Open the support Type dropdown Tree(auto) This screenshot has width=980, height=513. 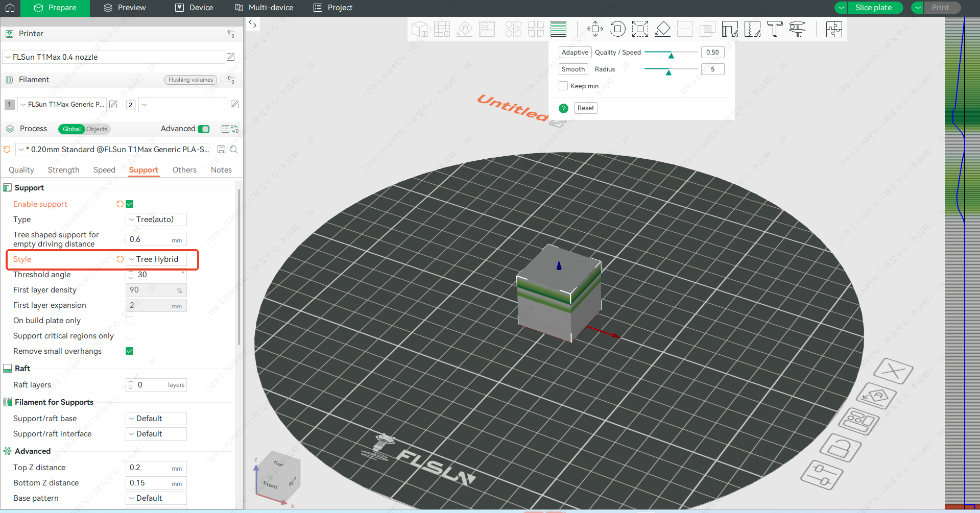[156, 219]
